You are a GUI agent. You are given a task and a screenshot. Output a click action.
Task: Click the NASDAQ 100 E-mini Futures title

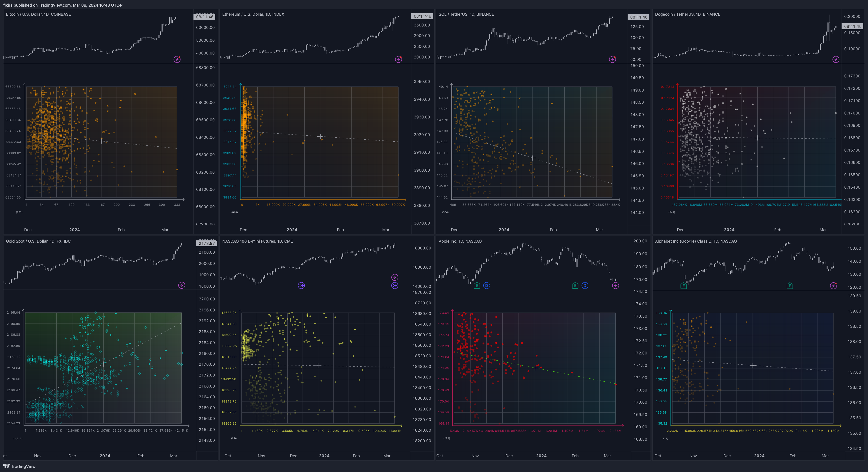click(x=257, y=241)
